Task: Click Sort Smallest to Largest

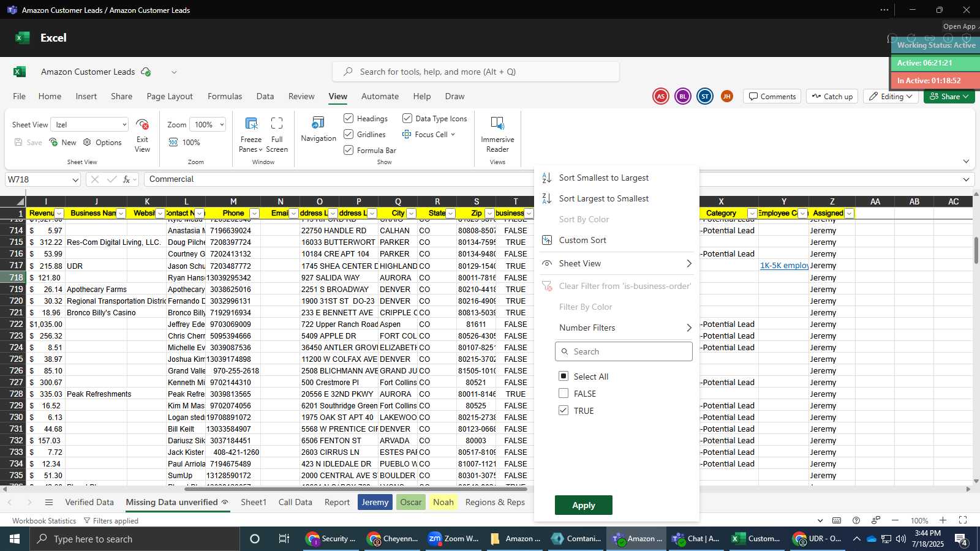Action: pos(603,178)
